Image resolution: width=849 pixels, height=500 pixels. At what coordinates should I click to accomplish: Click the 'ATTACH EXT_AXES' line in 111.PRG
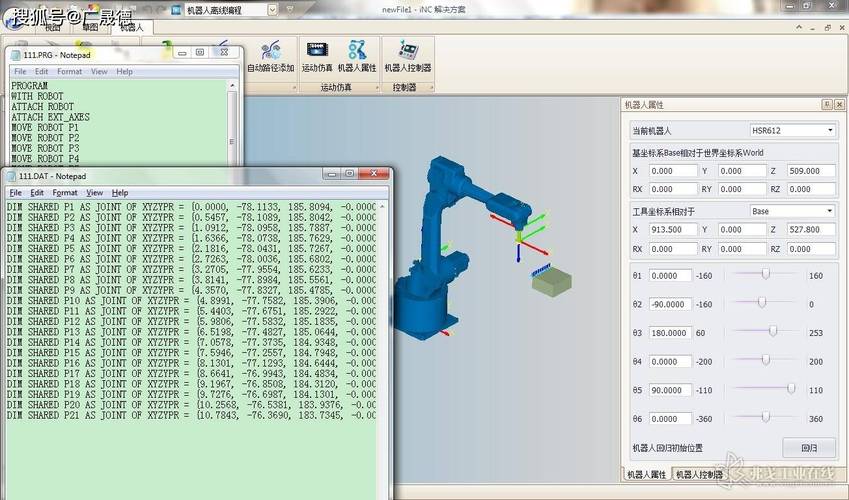point(50,117)
